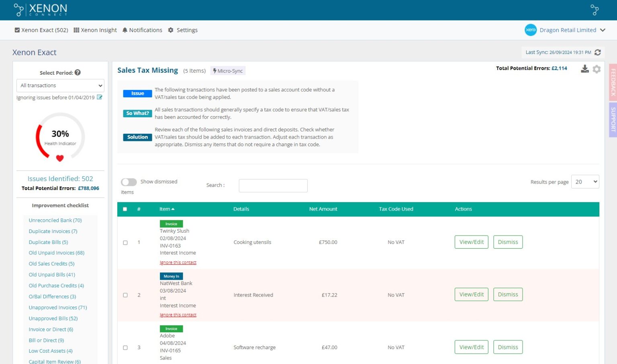Check the select-all checkbox in table header
Viewport: 617px width, 364px height.
pos(125,209)
